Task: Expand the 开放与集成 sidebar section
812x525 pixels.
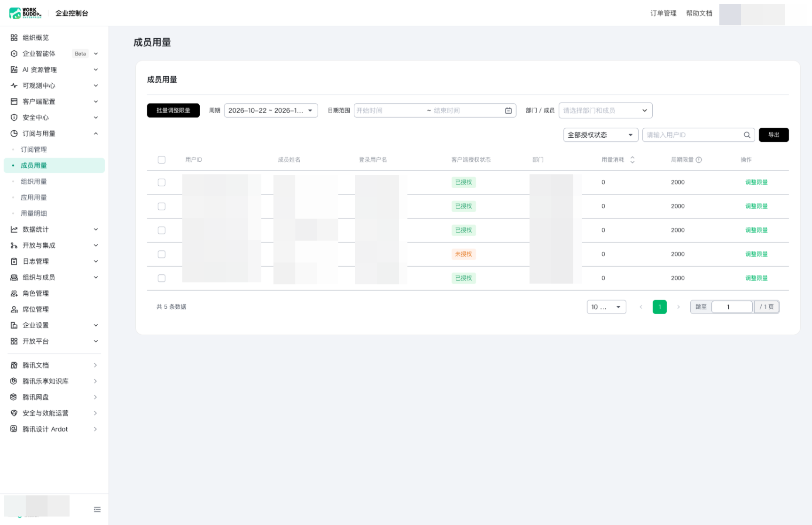Action: pyautogui.click(x=96, y=245)
